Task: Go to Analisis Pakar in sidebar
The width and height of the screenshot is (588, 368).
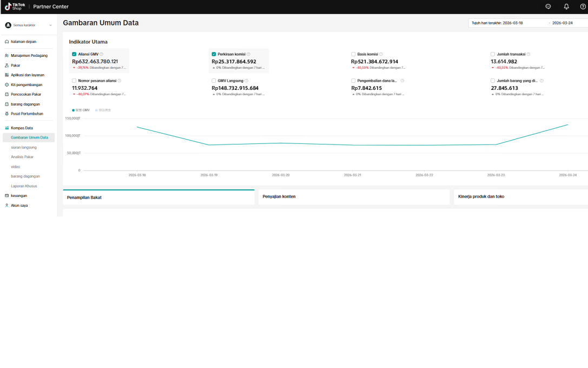Action: pyautogui.click(x=22, y=157)
